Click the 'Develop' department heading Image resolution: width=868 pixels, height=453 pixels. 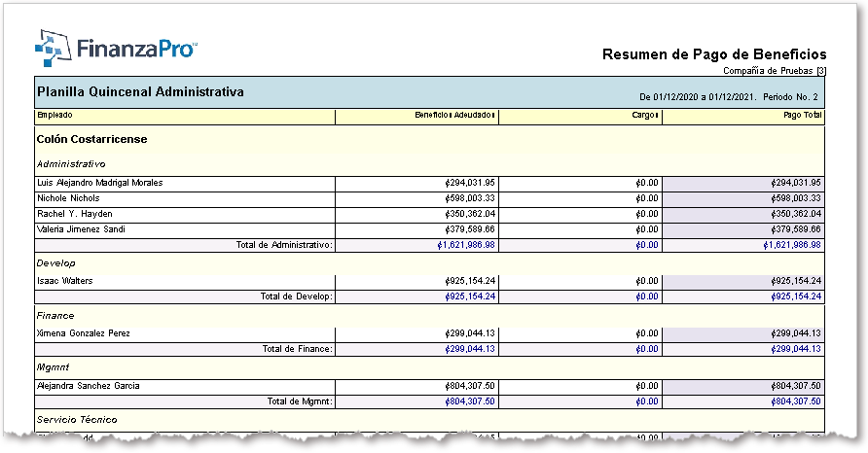tap(55, 262)
